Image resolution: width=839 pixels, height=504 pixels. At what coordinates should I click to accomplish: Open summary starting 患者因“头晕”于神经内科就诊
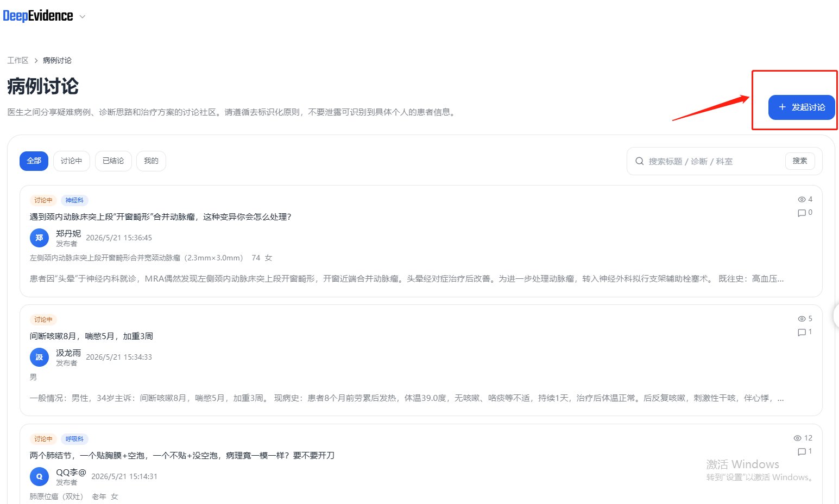407,279
